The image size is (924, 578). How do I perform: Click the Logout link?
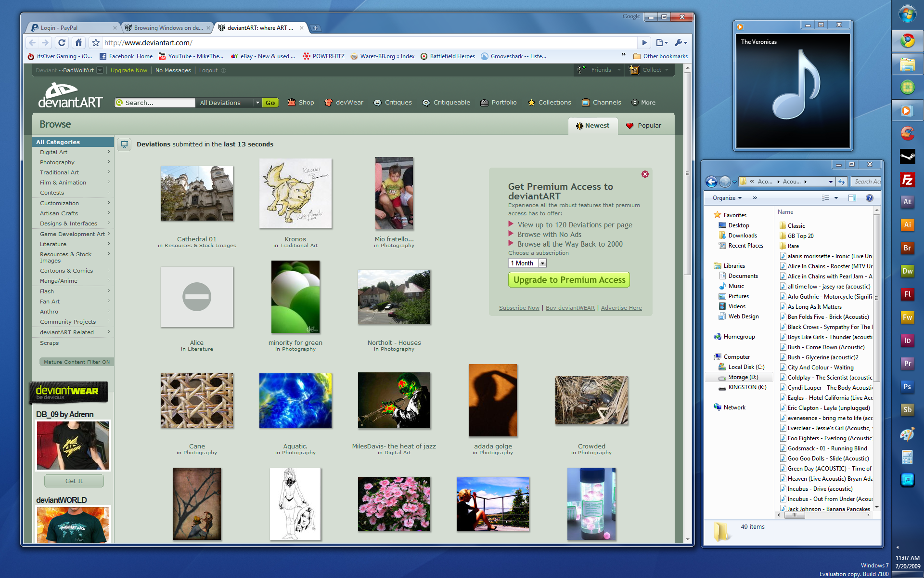click(208, 70)
